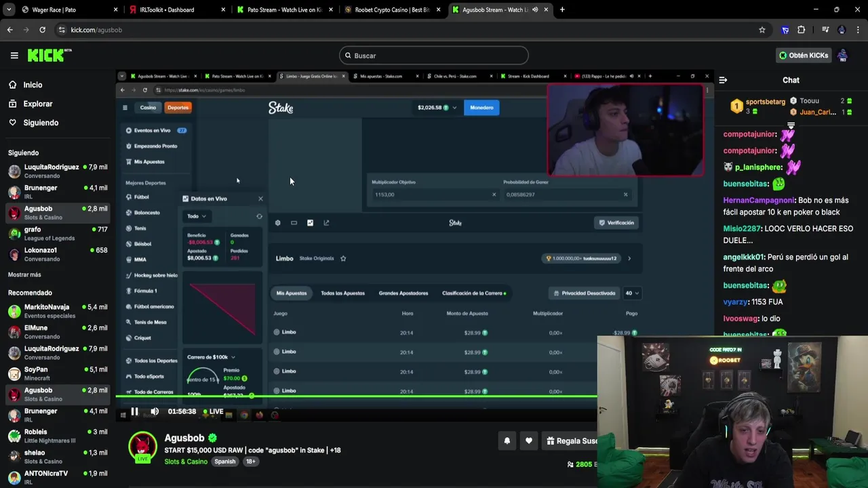Toggle the follow heart for Agusbob
This screenshot has width=868, height=488.
click(529, 441)
